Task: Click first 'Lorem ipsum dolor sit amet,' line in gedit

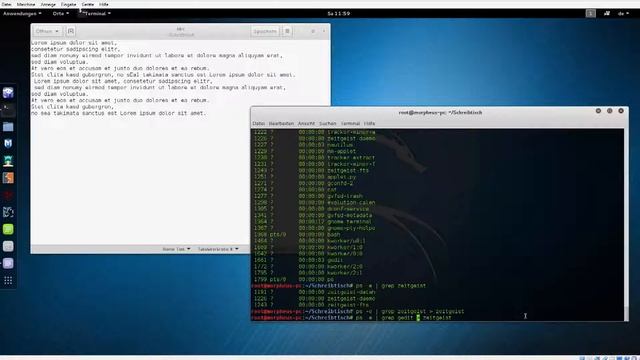Action: point(74,43)
